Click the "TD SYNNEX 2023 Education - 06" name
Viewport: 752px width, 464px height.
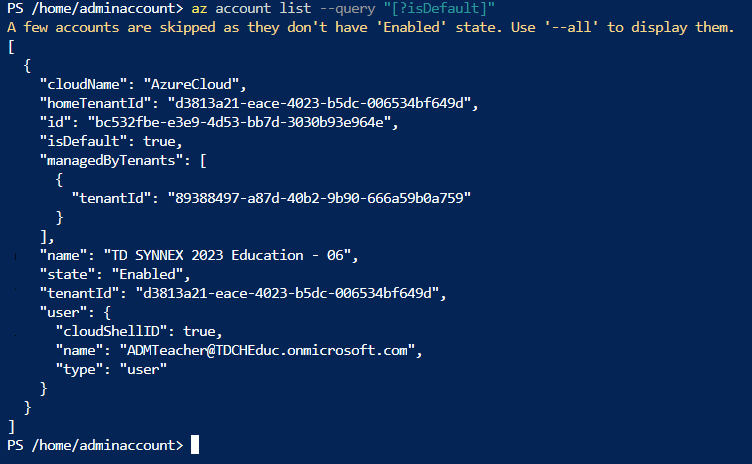(x=227, y=255)
